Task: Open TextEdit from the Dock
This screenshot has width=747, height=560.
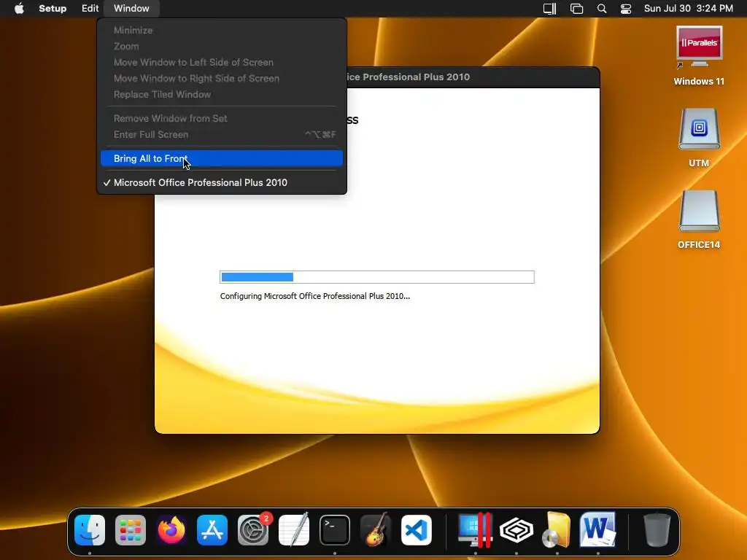Action: [x=294, y=530]
